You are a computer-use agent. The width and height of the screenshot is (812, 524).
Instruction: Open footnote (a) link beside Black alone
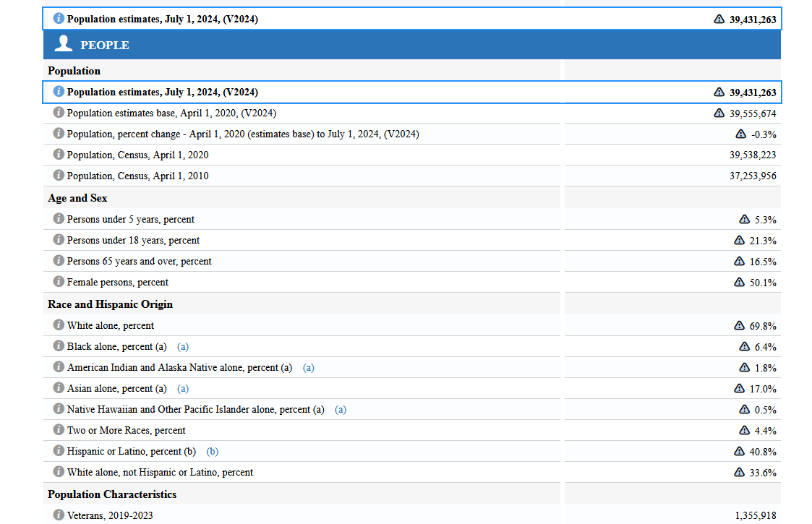pyautogui.click(x=183, y=346)
